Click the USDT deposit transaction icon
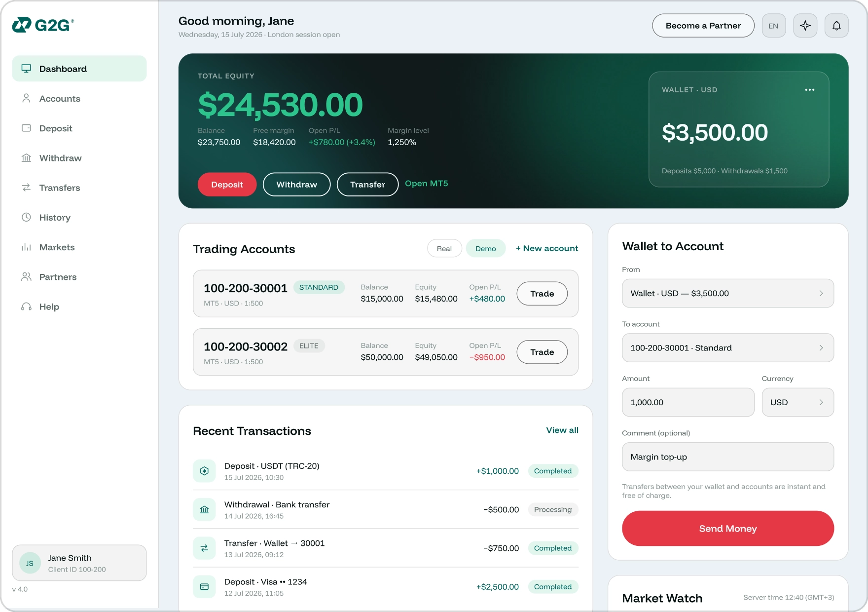 pos(204,471)
